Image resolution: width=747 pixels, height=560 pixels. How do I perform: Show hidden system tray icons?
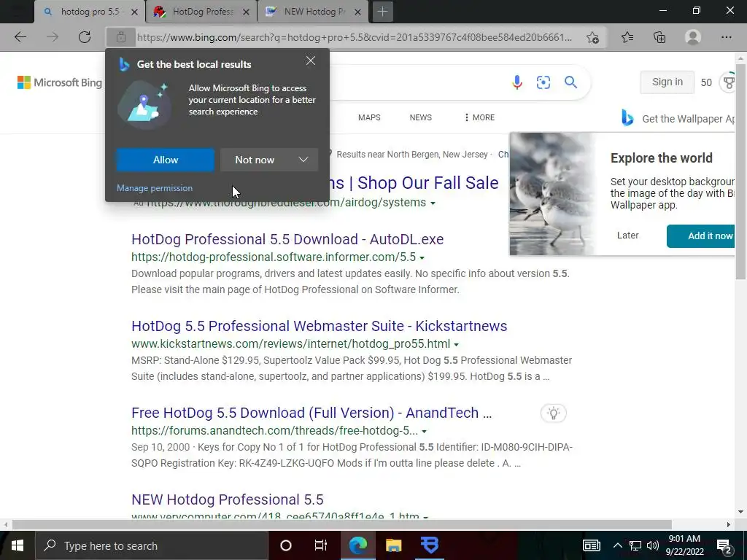[x=617, y=545]
